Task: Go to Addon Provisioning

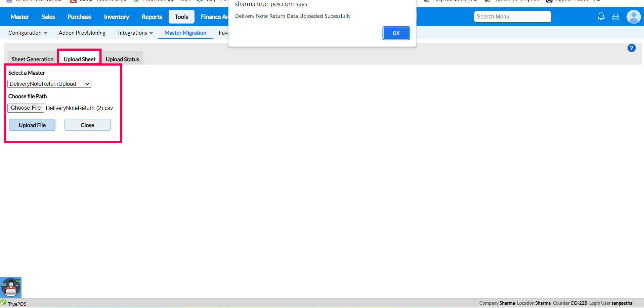Action: tap(82, 33)
